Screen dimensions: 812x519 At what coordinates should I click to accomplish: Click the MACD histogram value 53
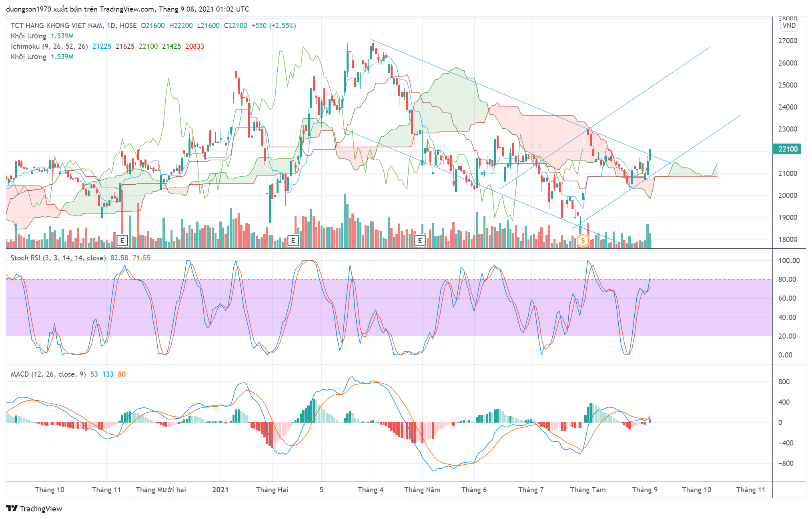94,374
